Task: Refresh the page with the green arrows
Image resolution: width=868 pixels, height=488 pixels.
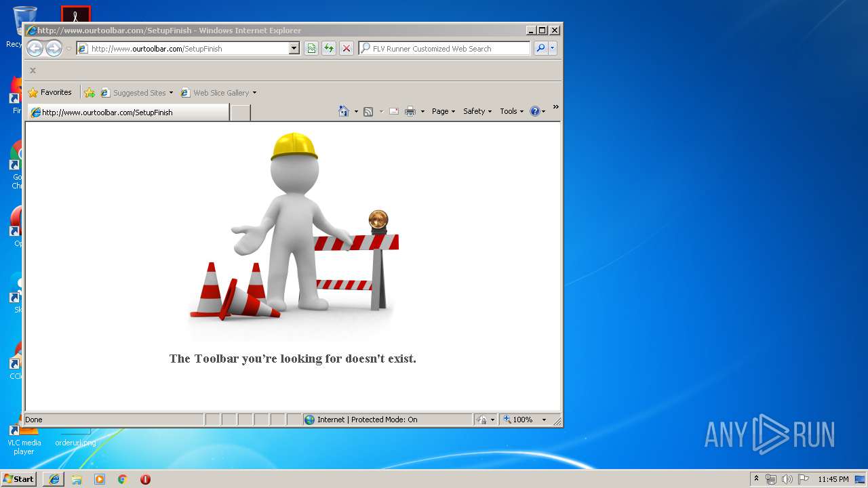Action: click(329, 48)
